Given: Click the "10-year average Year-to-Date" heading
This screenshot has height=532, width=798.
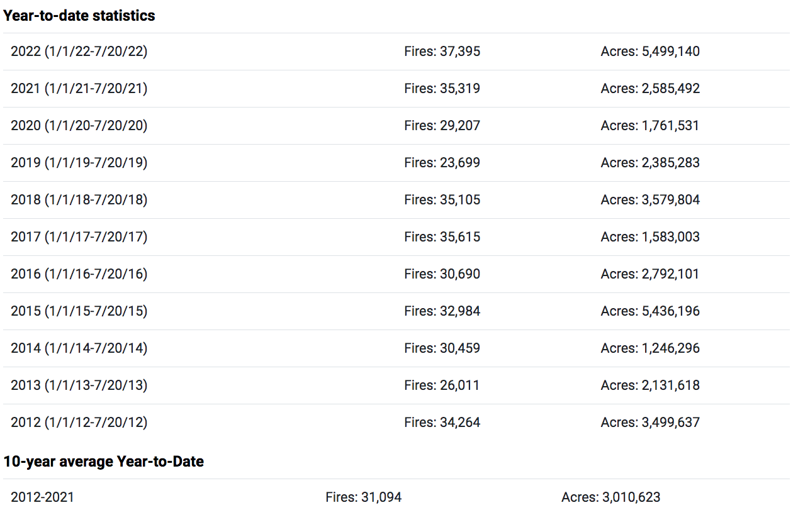Looking at the screenshot, I should [x=104, y=462].
